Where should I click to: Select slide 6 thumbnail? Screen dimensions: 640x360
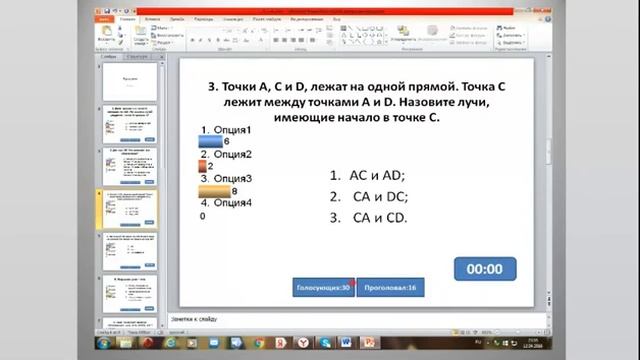(130, 294)
